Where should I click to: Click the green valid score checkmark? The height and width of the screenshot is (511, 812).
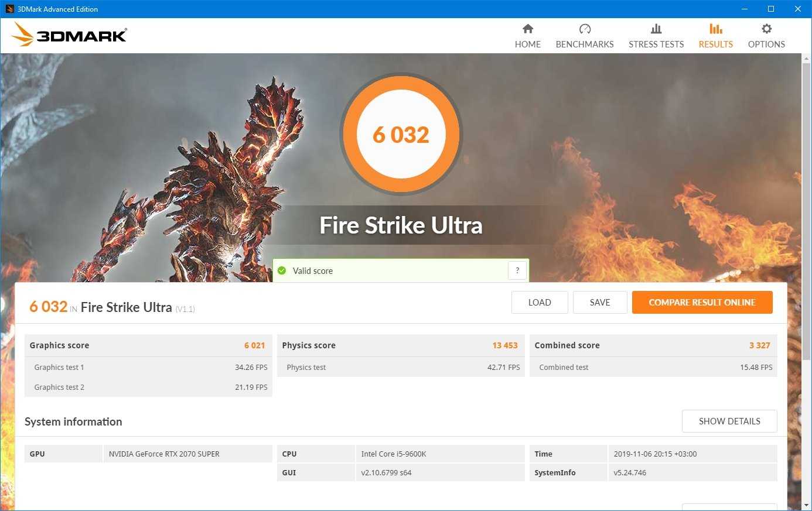[282, 270]
